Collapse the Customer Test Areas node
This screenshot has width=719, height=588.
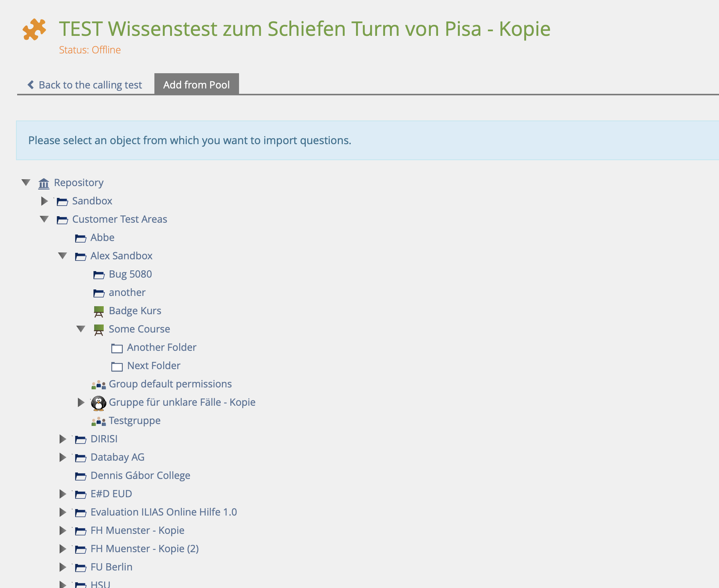[44, 219]
